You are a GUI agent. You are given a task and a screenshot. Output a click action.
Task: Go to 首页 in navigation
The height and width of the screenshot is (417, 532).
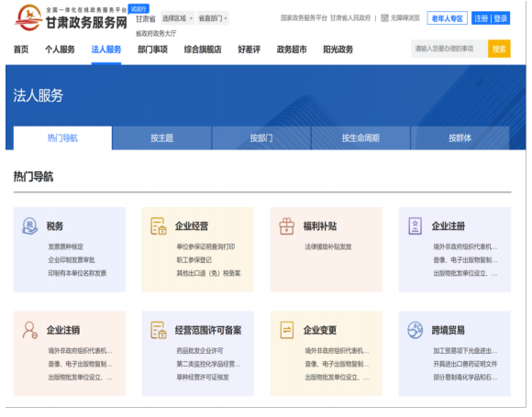click(21, 49)
